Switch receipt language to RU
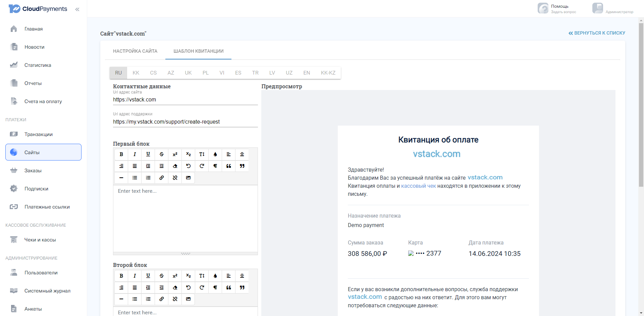Viewport: 644px width, 316px height. (x=118, y=73)
